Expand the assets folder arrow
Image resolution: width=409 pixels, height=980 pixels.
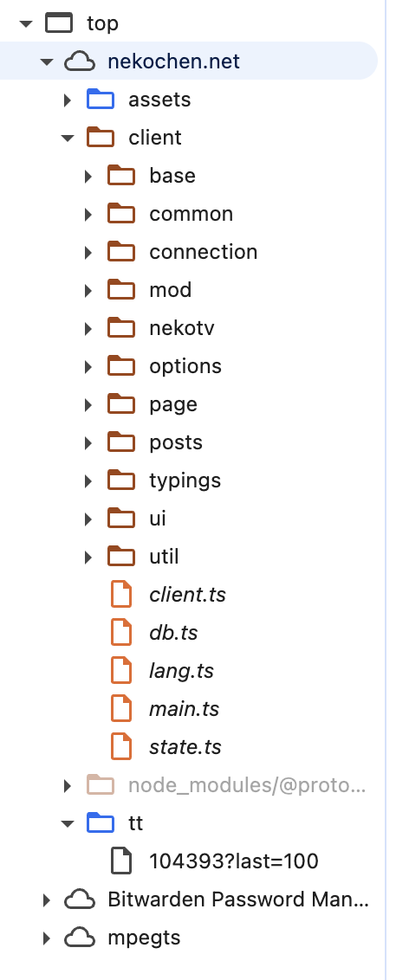click(x=68, y=100)
